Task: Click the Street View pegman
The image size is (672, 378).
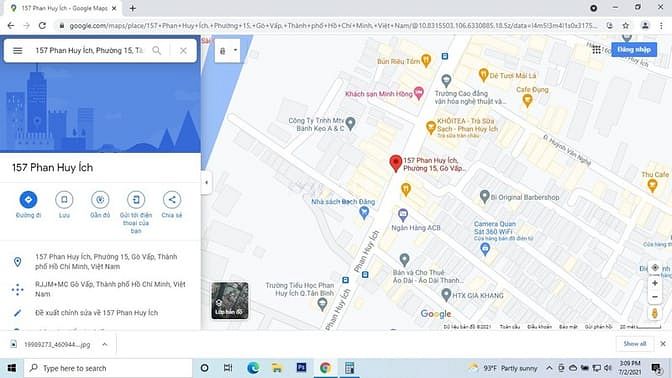Action: point(655,313)
